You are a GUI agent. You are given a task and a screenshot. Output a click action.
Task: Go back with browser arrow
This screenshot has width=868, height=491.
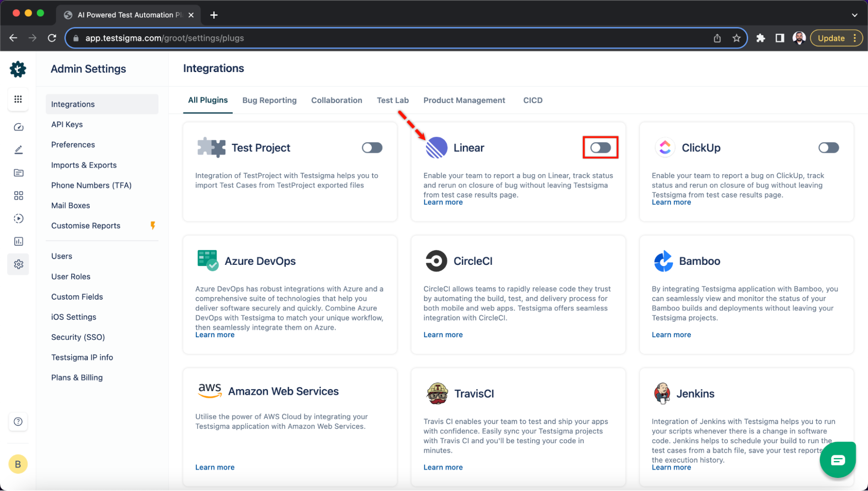(13, 38)
